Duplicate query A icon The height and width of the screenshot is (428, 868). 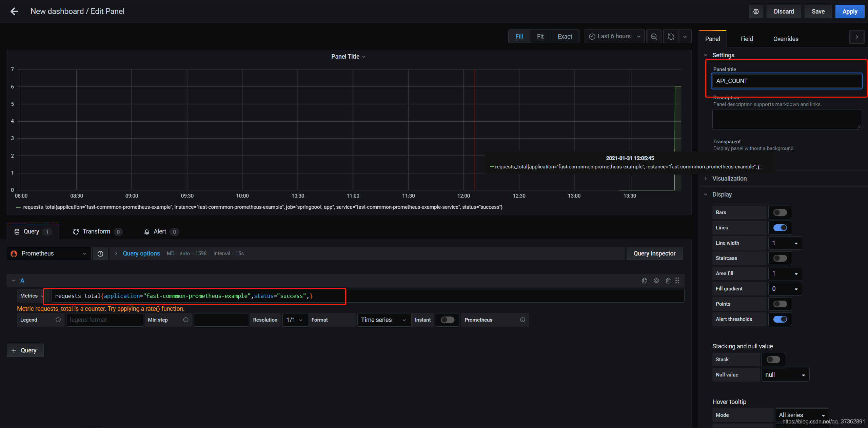(645, 281)
